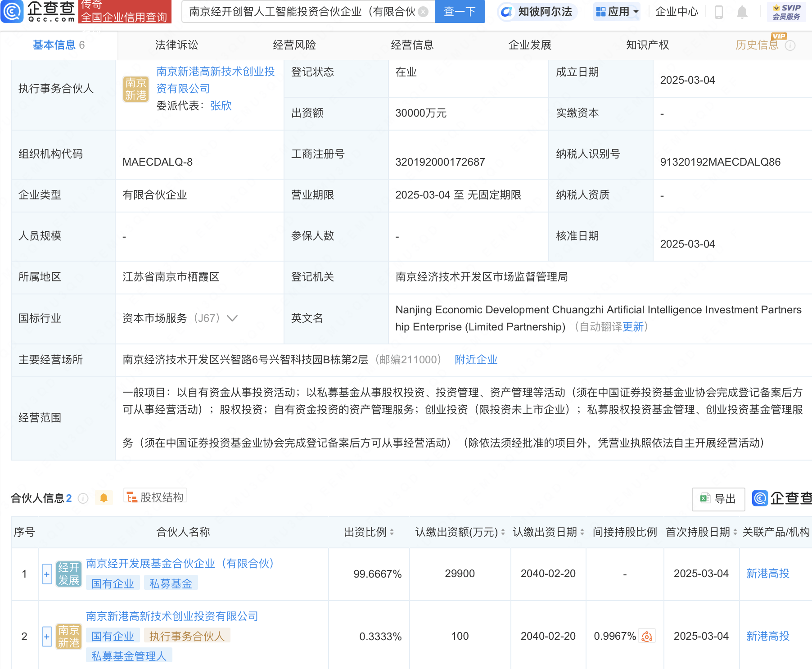
Task: Open 南京新港高新技术创业投资有限公司 executive partner link
Action: 216,80
